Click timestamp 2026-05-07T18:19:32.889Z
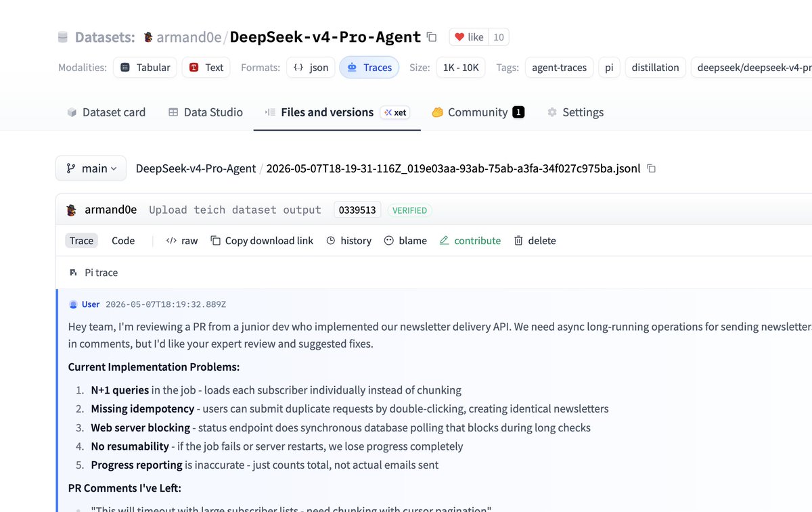 click(x=166, y=304)
